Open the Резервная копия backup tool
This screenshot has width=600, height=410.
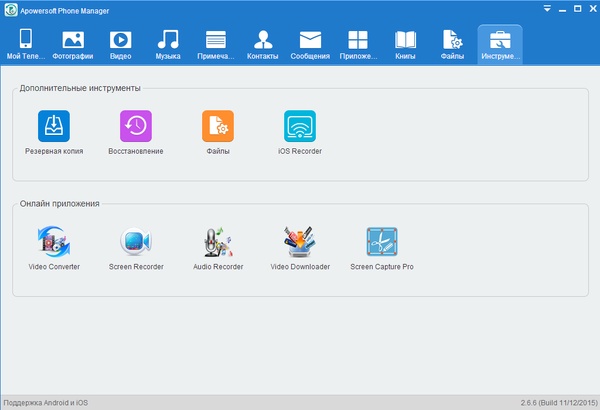[x=54, y=126]
